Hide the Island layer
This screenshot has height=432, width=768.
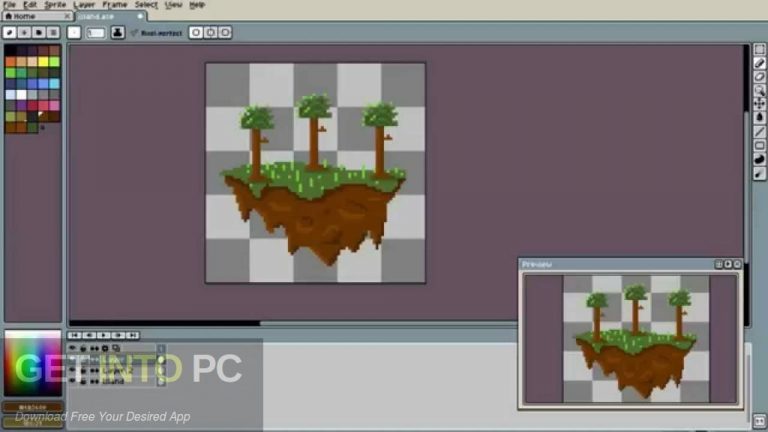(72, 381)
